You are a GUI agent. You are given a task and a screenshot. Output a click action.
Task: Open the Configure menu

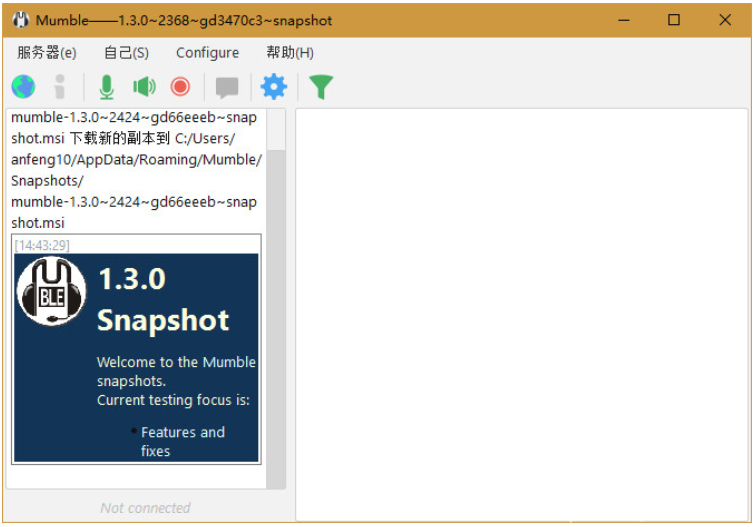pos(208,53)
